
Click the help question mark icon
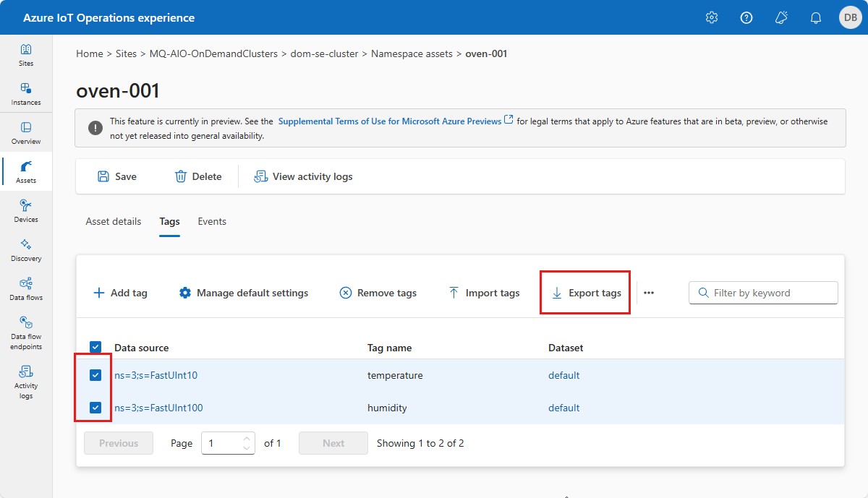(746, 18)
